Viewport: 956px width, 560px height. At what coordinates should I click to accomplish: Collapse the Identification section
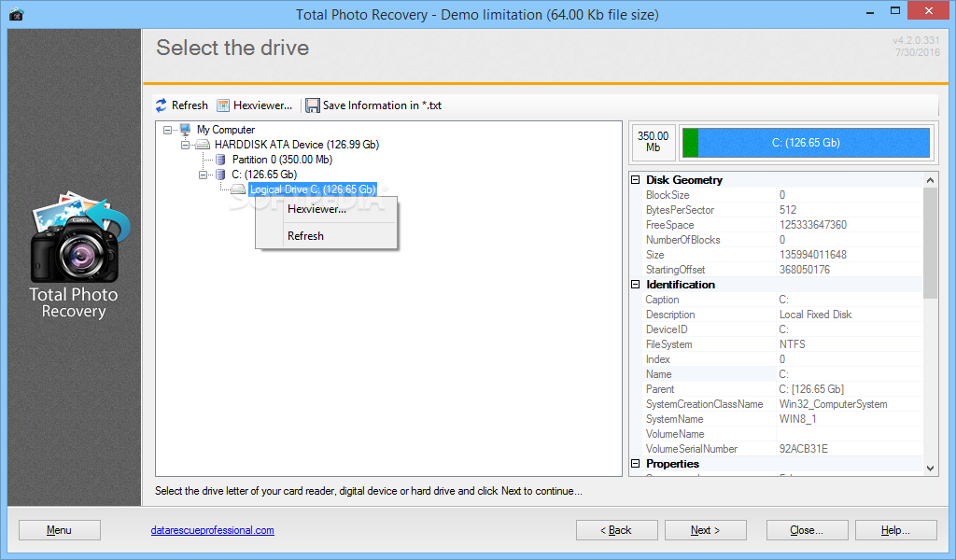tap(635, 285)
